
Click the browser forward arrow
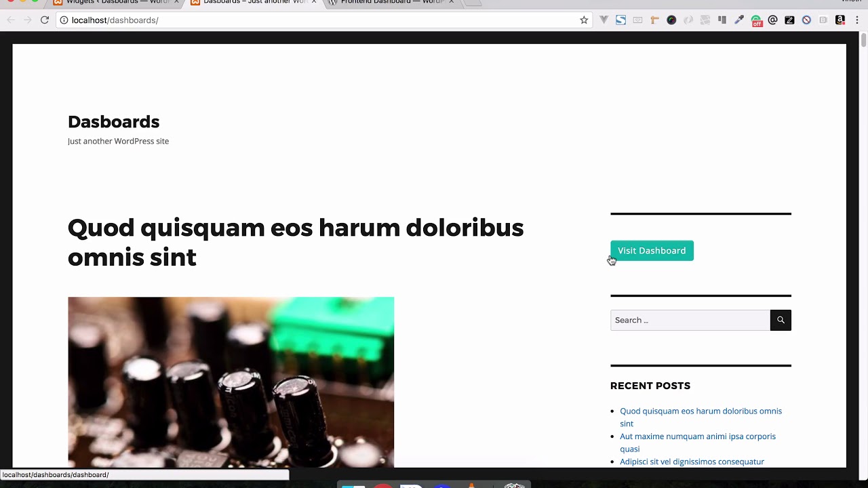click(28, 20)
